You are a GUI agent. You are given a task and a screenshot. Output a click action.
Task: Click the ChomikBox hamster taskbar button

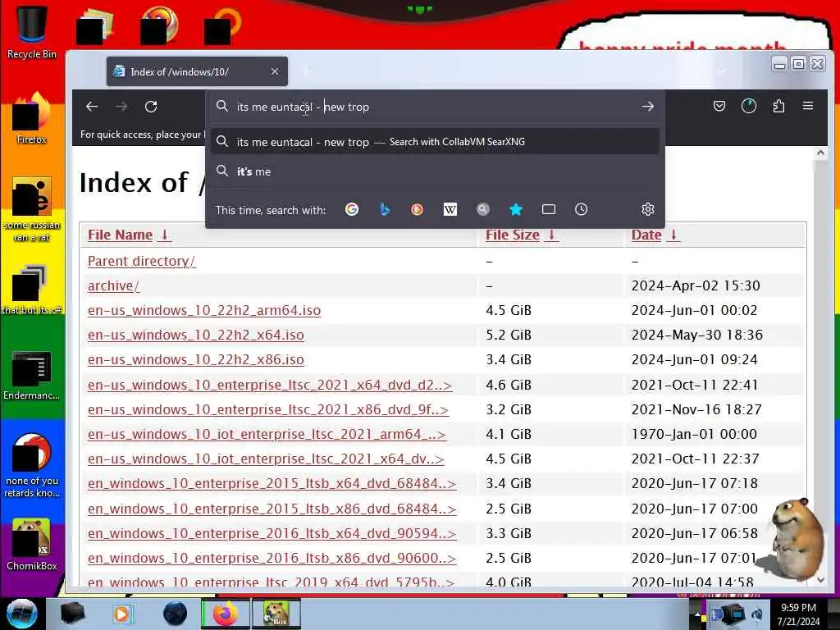coord(276,614)
